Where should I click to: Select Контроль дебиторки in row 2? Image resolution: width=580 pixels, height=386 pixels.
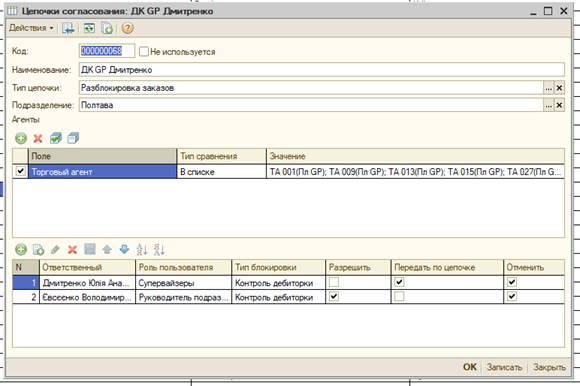(279, 297)
